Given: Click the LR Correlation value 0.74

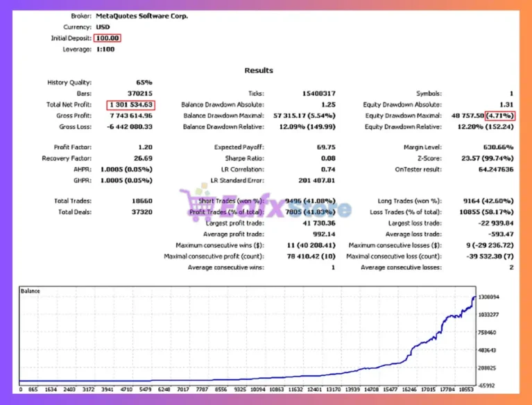Looking at the screenshot, I should 329,169.
